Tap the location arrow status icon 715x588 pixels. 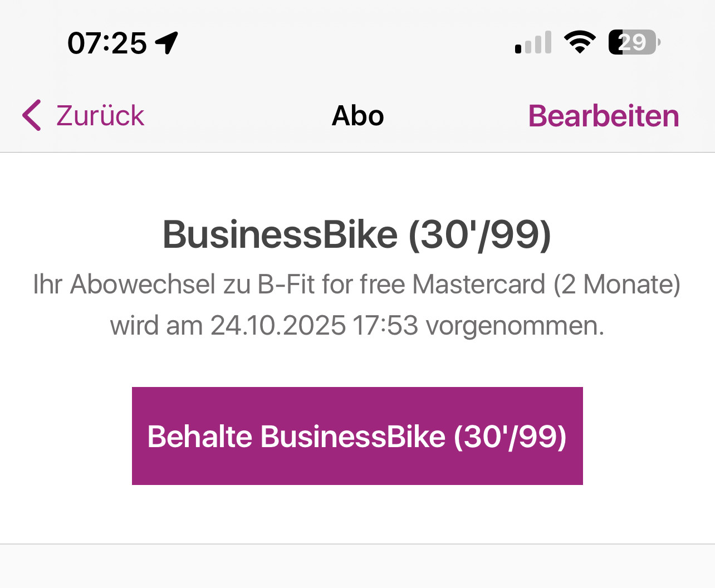pyautogui.click(x=166, y=43)
